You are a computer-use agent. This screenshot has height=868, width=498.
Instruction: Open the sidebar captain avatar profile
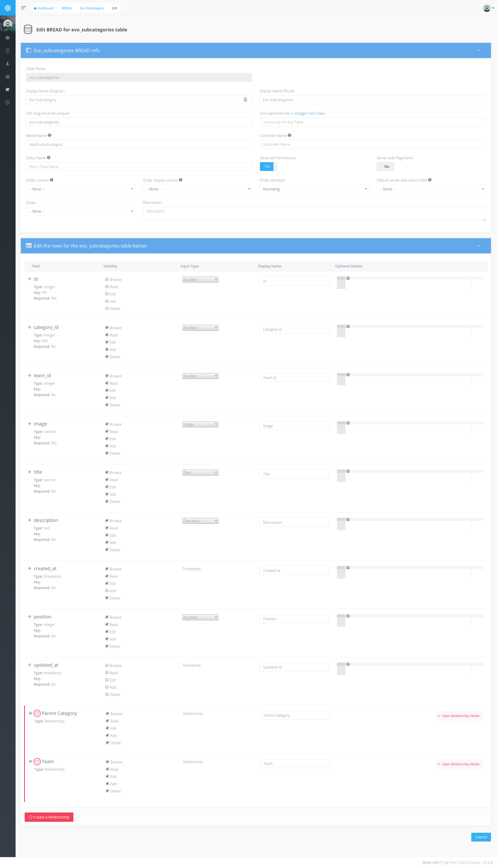(x=8, y=24)
